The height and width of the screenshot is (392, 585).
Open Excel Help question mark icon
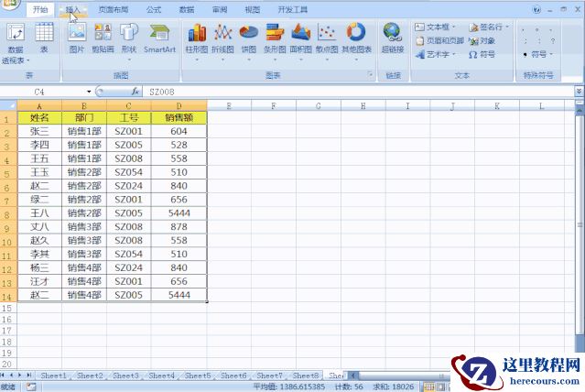[x=536, y=10]
